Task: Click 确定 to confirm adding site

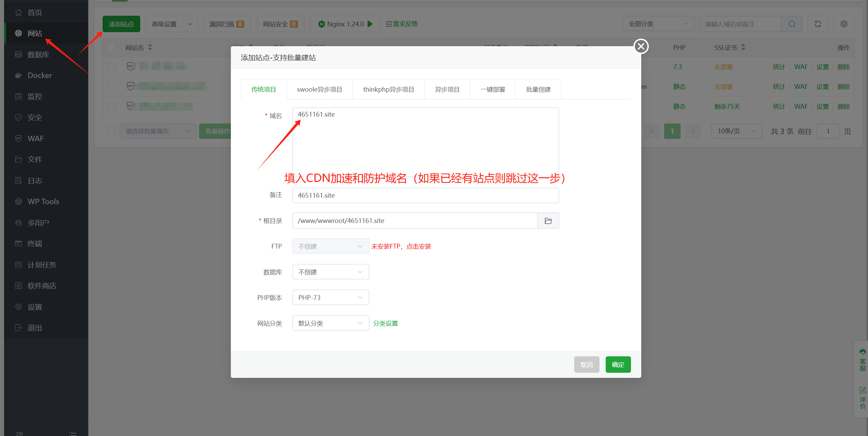Action: tap(618, 364)
